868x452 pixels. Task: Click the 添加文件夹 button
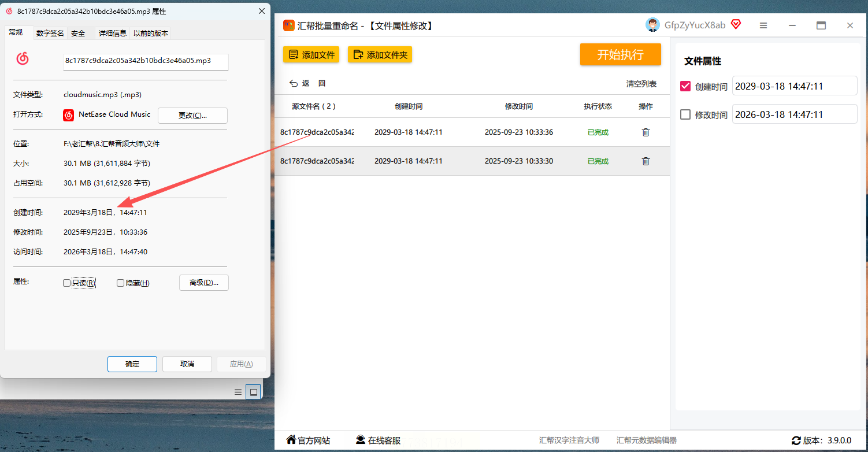point(380,54)
